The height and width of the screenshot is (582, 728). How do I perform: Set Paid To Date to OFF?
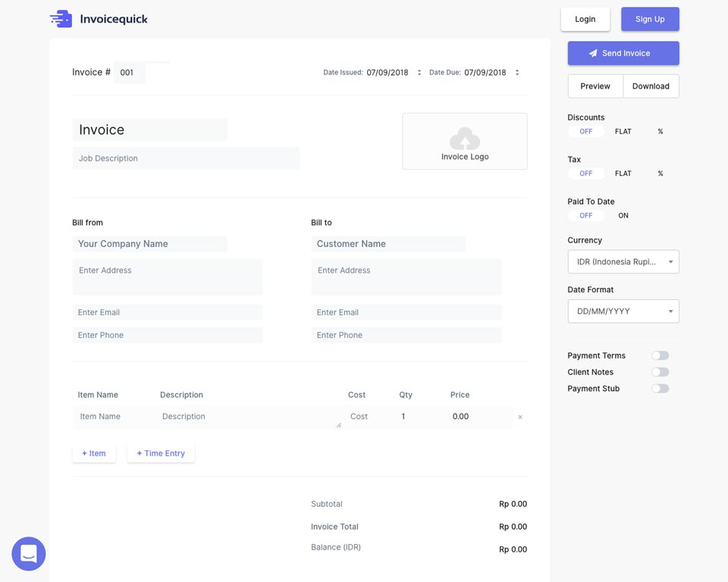point(586,215)
